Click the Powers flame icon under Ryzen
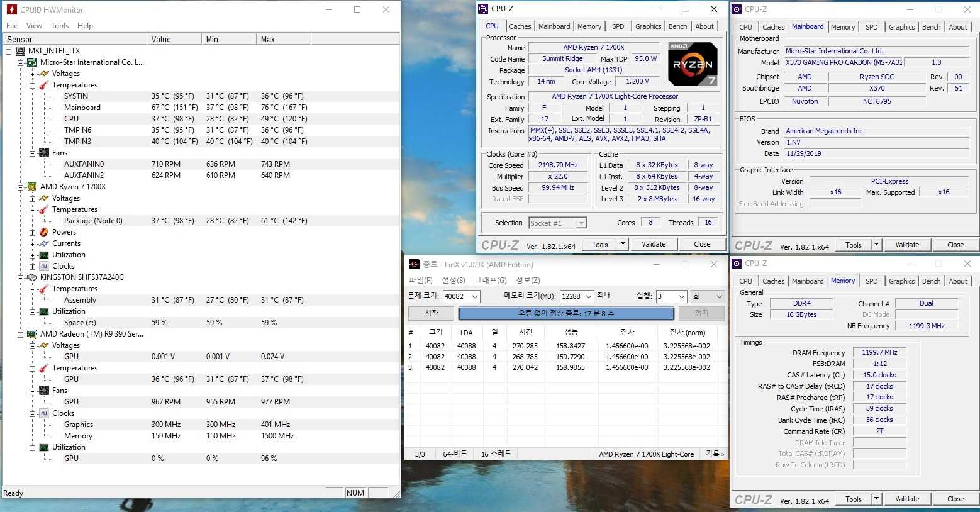The image size is (980, 512). point(44,232)
